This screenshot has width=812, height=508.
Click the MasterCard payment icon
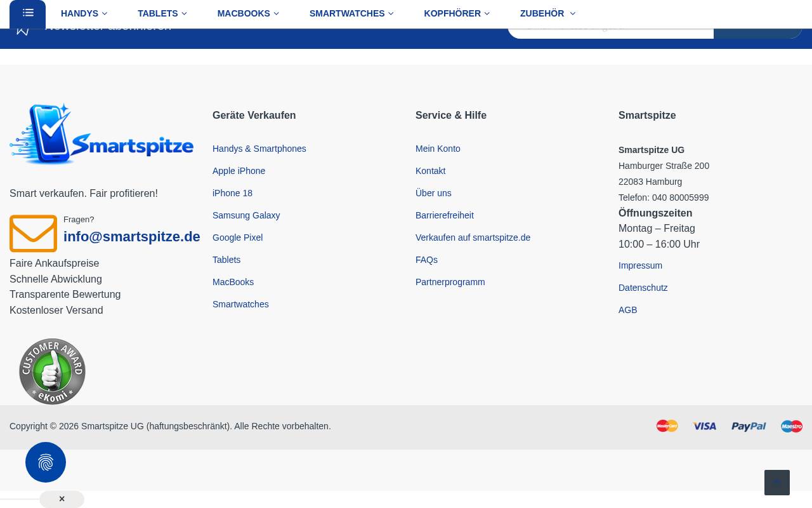(667, 426)
